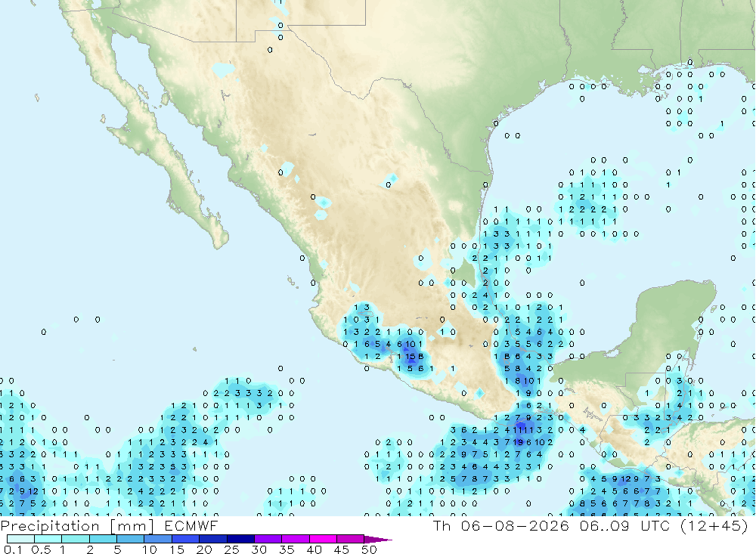Screen dimensions: 756x554
Task: Click the "06..09" time range text
Action: click(x=605, y=525)
